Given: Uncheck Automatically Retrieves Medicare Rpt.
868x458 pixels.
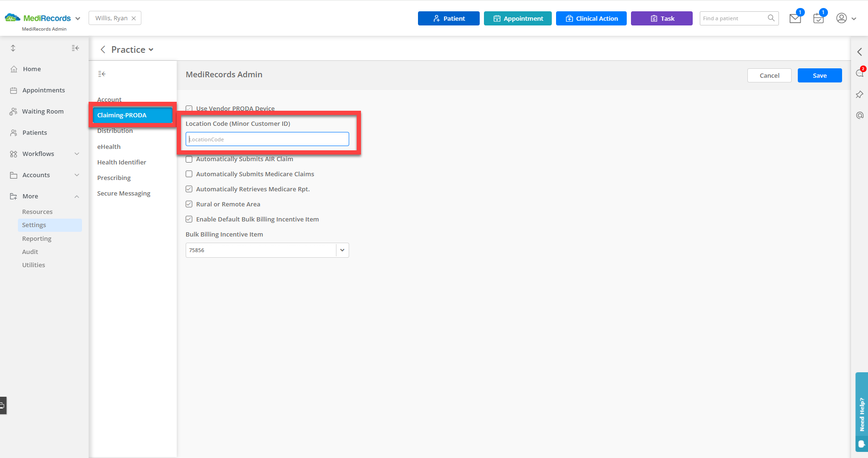Looking at the screenshot, I should pos(189,189).
